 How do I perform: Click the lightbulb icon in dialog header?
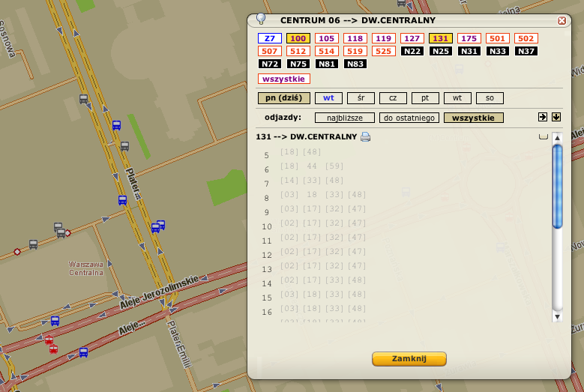point(261,19)
